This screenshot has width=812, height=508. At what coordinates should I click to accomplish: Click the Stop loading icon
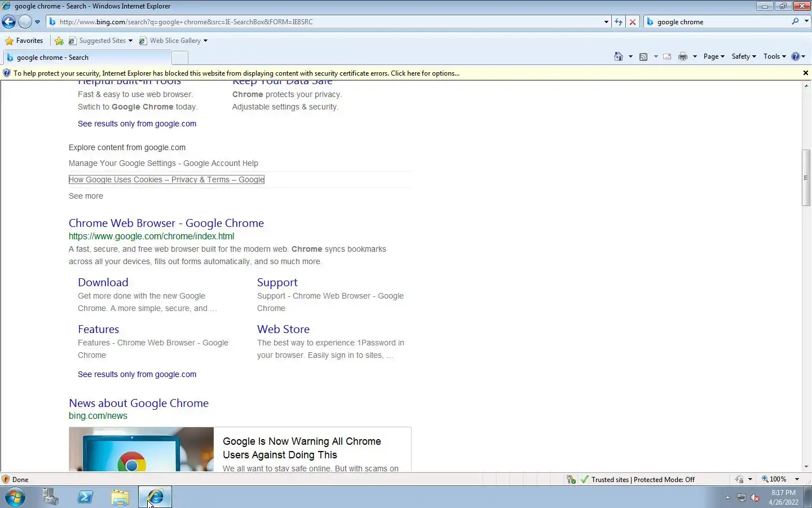[x=633, y=22]
